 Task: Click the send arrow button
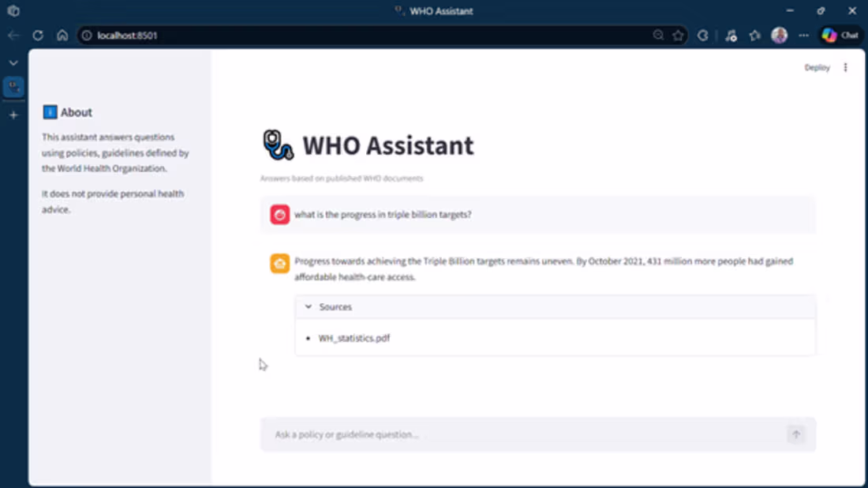coord(796,435)
